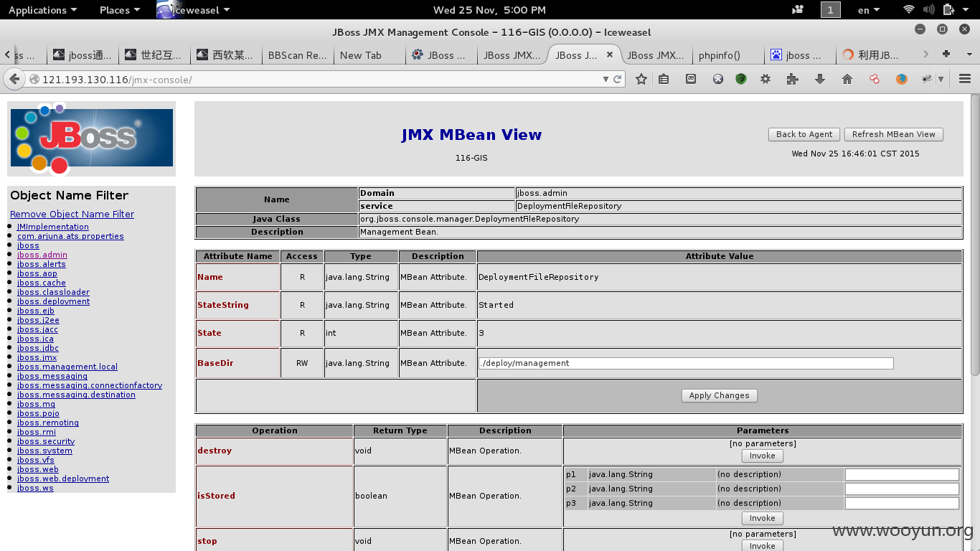
Task: Click the gray X-circle extension icon
Action: tap(717, 79)
